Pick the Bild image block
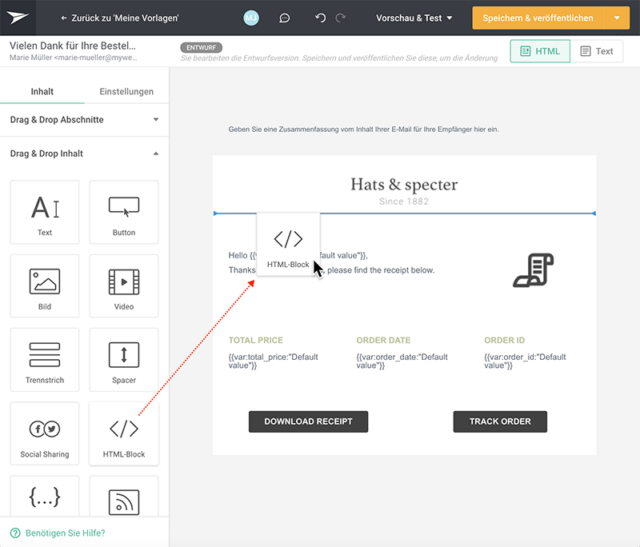 point(44,286)
